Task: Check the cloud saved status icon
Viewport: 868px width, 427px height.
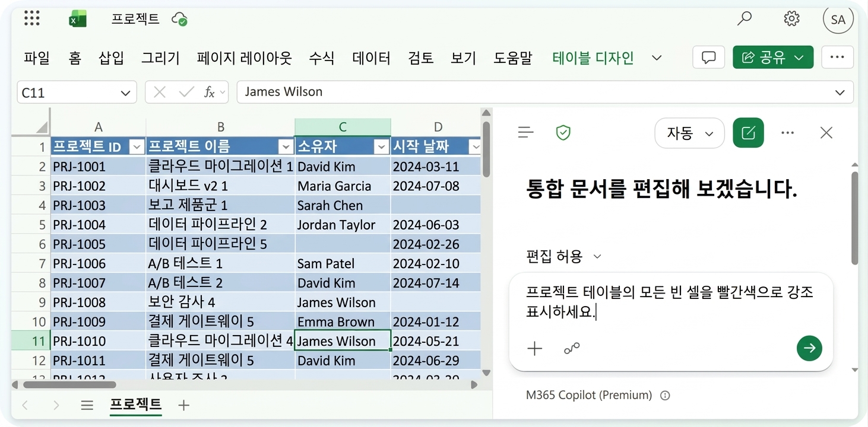Action: (179, 20)
